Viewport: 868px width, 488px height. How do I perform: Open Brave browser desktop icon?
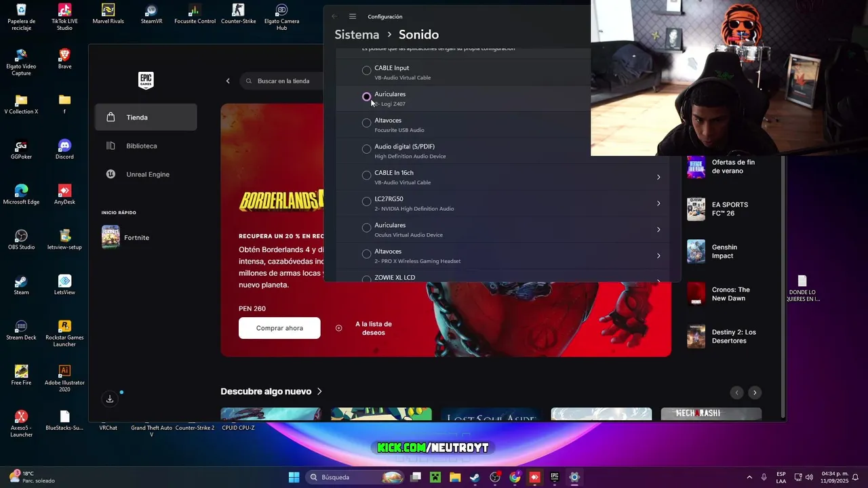(x=64, y=59)
